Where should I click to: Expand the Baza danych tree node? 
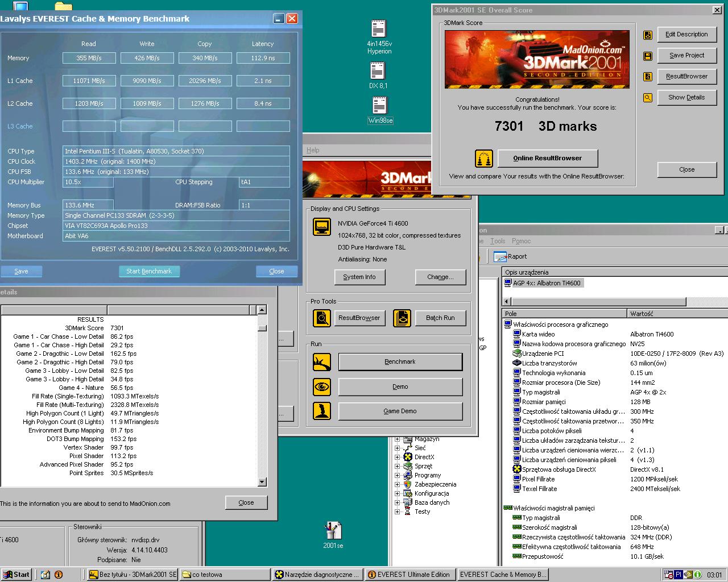coord(398,502)
